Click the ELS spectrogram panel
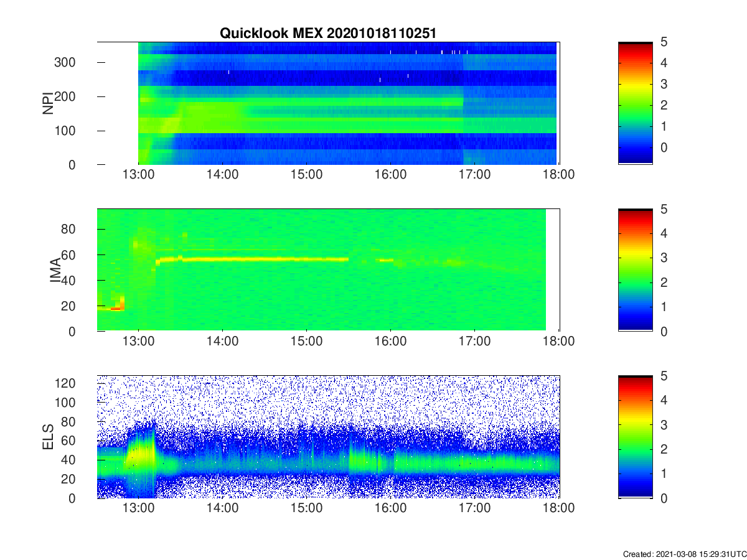The height and width of the screenshot is (560, 747). (x=328, y=437)
